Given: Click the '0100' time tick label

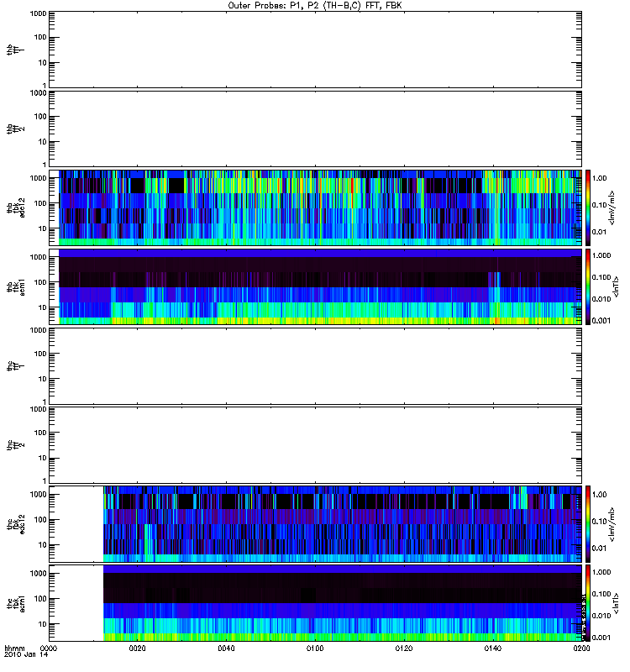Looking at the screenshot, I should [x=315, y=648].
